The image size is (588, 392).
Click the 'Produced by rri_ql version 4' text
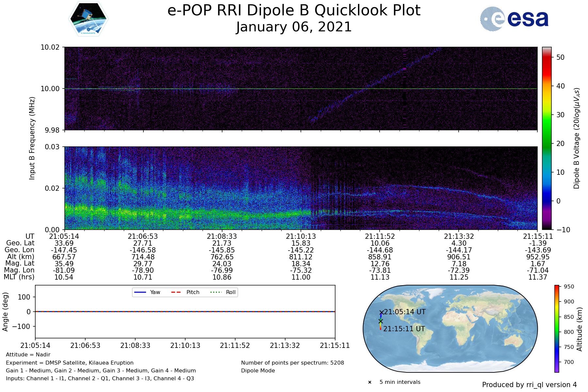pyautogui.click(x=529, y=385)
